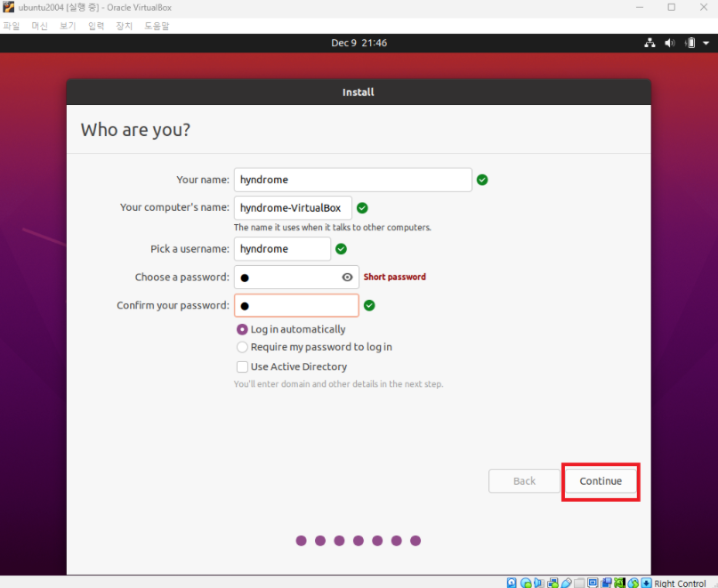The image size is (718, 588).
Task: Click the blue down-arrow keyboard capture icon
Action: 646,583
